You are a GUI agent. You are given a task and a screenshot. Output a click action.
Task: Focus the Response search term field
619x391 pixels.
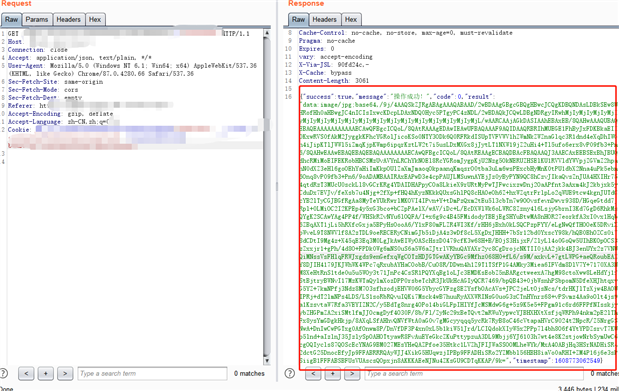click(474, 373)
